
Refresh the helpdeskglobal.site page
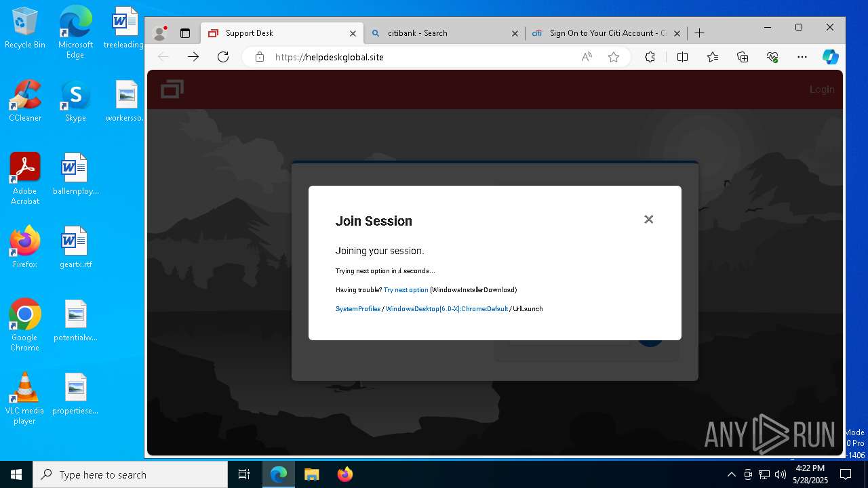coord(223,57)
